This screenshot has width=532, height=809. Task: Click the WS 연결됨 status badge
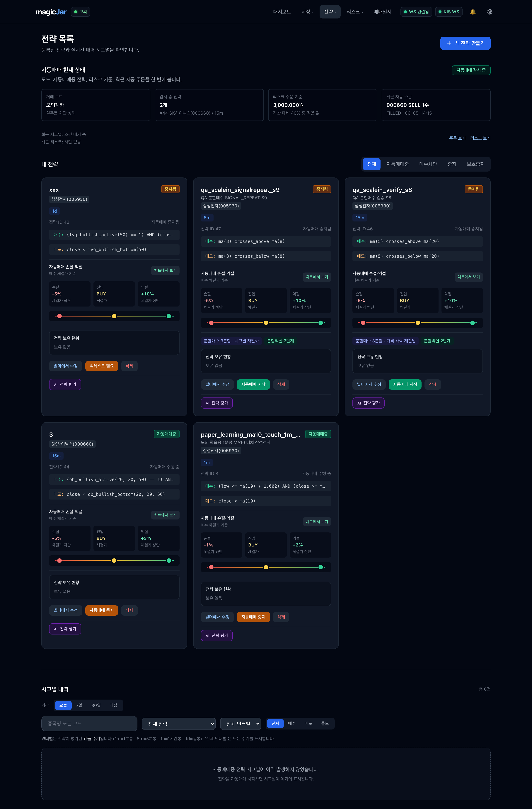(x=416, y=12)
